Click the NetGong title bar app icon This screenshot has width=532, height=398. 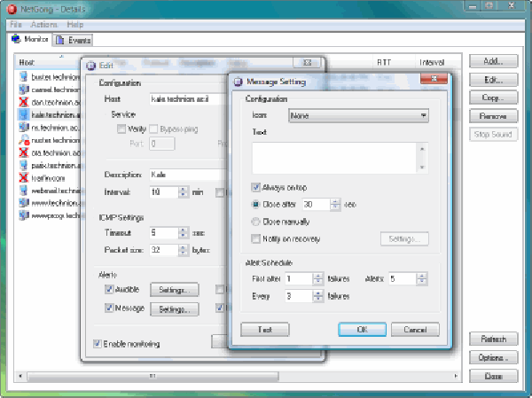click(12, 9)
